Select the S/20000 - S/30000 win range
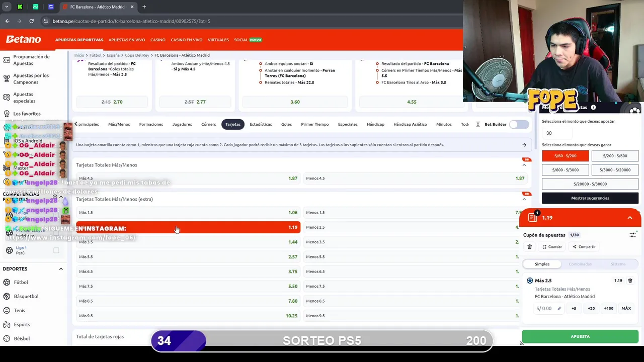The height and width of the screenshot is (362, 644). tap(590, 184)
